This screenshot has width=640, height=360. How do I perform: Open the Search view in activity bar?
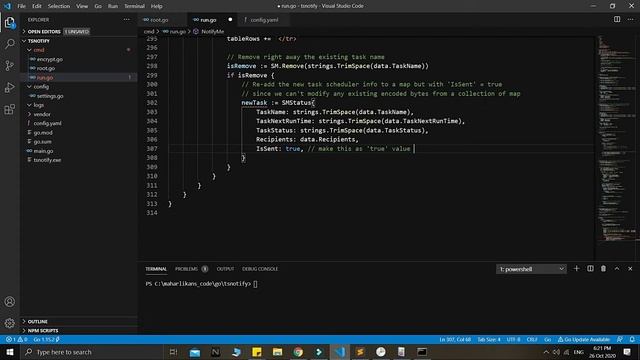tap(10, 44)
